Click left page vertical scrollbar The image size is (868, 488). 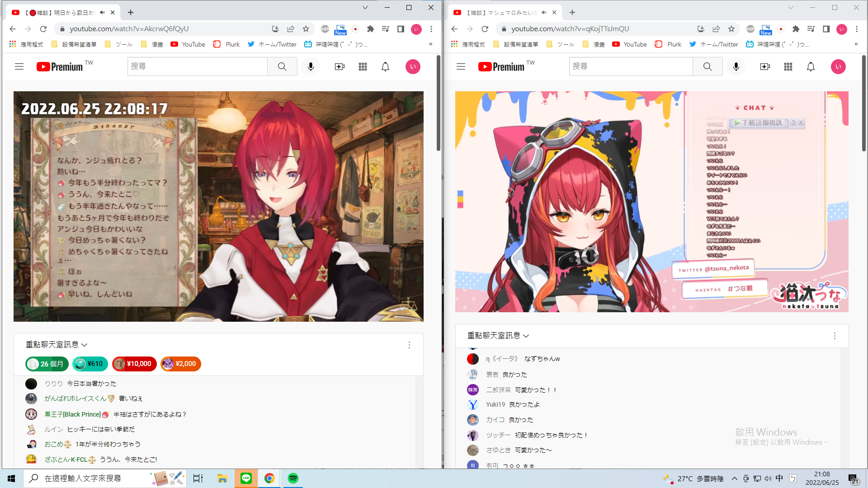tap(439, 103)
